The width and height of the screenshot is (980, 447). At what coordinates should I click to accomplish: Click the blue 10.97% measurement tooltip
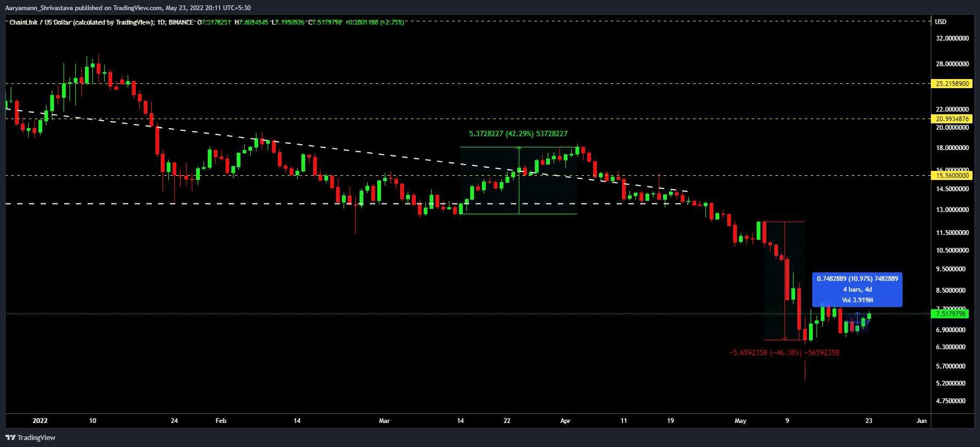857,289
